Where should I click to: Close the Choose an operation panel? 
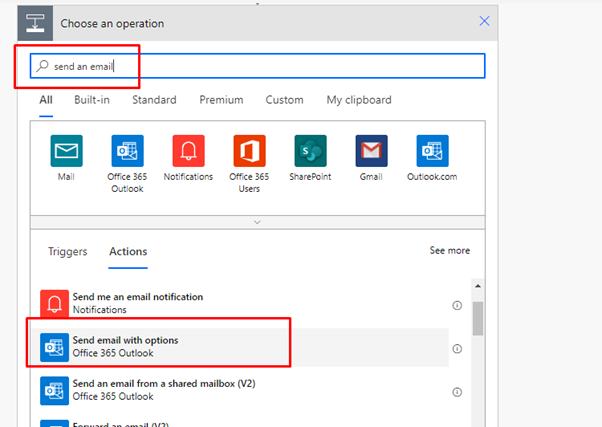tap(485, 21)
